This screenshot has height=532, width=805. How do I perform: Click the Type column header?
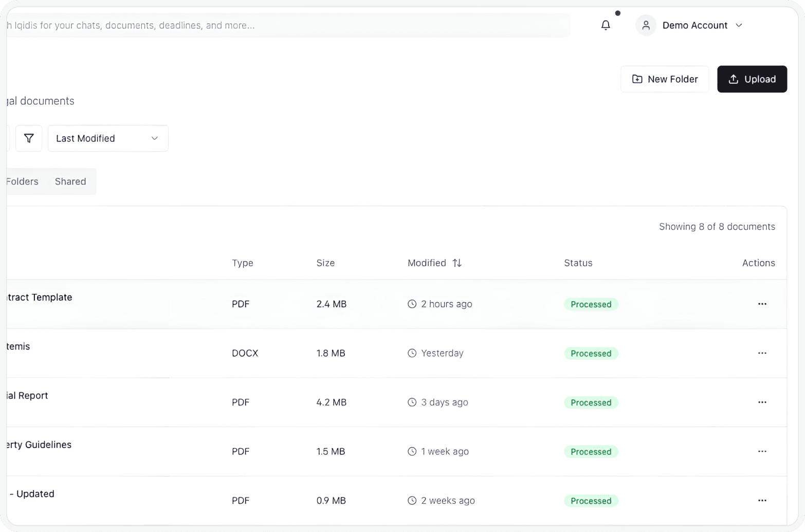coord(243,263)
